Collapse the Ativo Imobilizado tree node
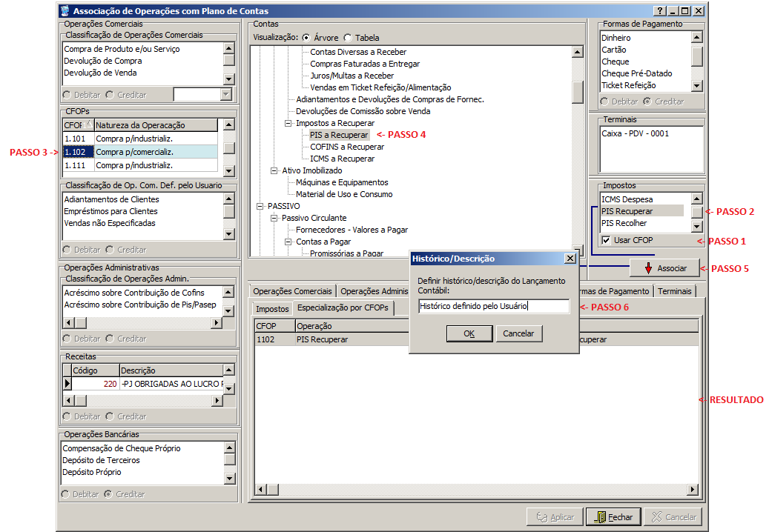The height and width of the screenshot is (532, 772). coord(274,170)
